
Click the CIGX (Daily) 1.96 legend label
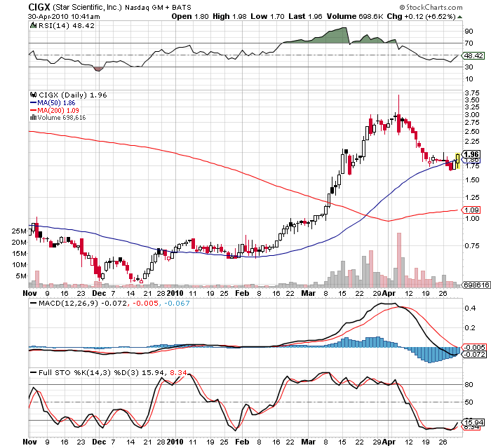73,95
